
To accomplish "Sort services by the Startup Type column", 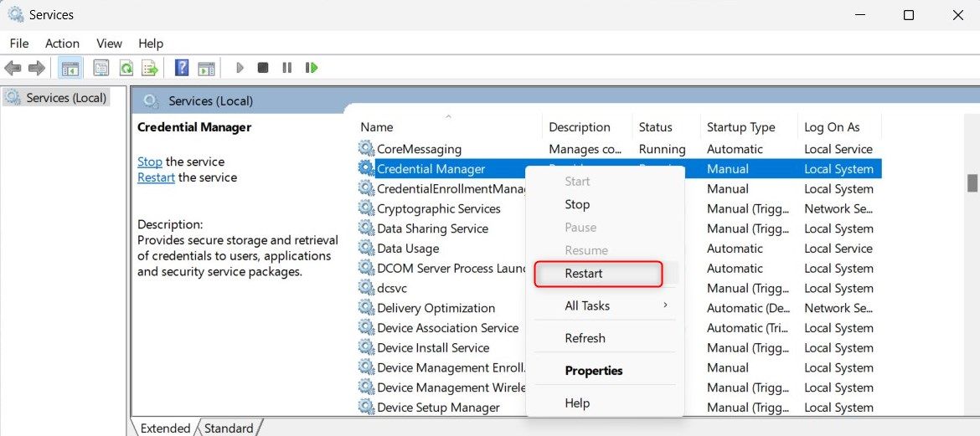I will pos(740,127).
